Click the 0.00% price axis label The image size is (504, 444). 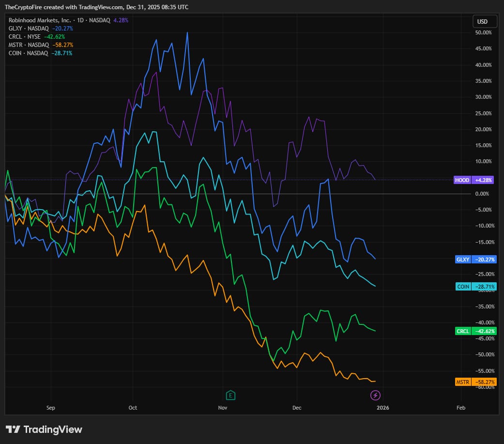point(482,194)
